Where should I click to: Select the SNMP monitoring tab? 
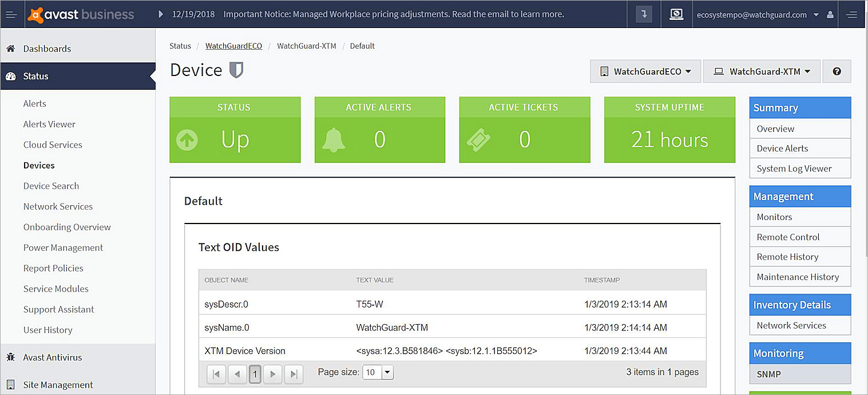click(x=768, y=374)
